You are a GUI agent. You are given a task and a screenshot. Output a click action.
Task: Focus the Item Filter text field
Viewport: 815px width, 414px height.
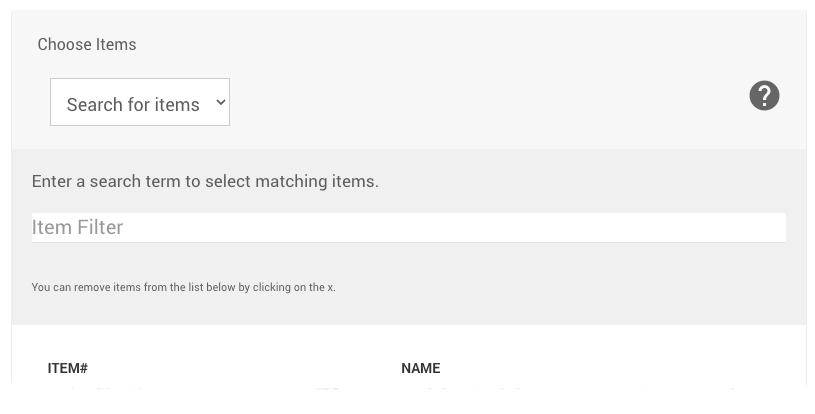(408, 227)
